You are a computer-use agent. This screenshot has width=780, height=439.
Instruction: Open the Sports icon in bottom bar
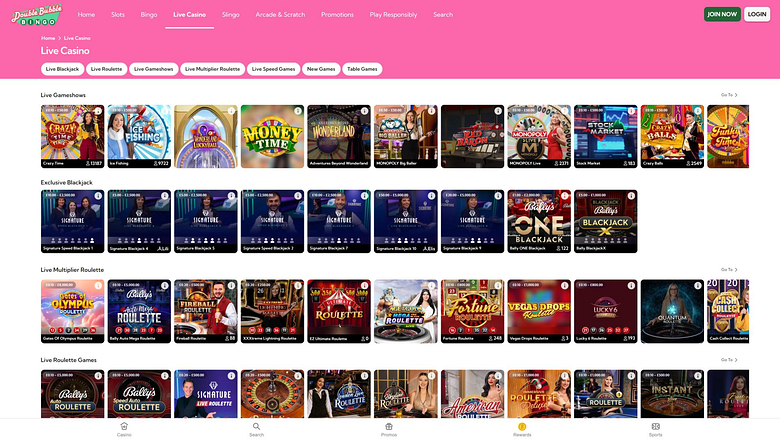[x=656, y=427]
